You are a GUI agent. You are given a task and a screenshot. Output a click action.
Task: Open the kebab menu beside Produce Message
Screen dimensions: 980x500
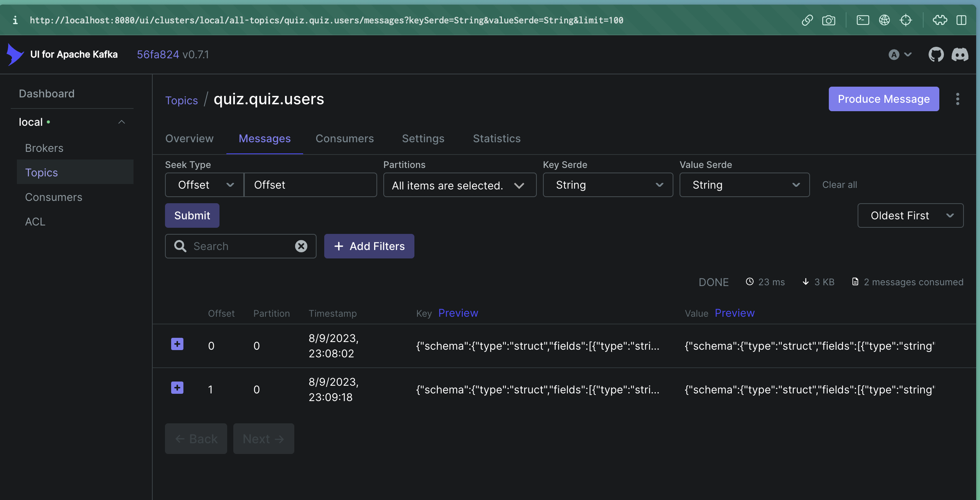pyautogui.click(x=958, y=99)
